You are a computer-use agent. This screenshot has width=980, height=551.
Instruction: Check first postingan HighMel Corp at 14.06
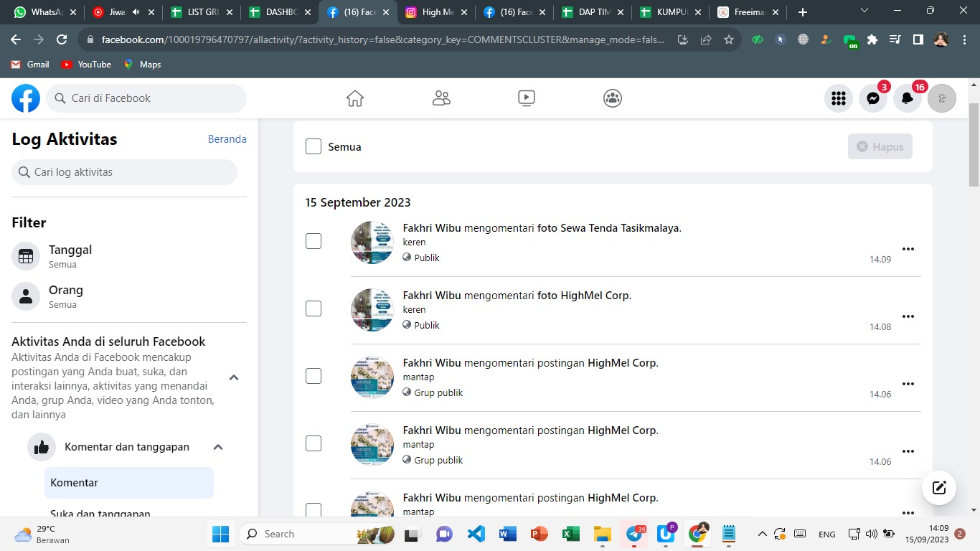click(314, 376)
